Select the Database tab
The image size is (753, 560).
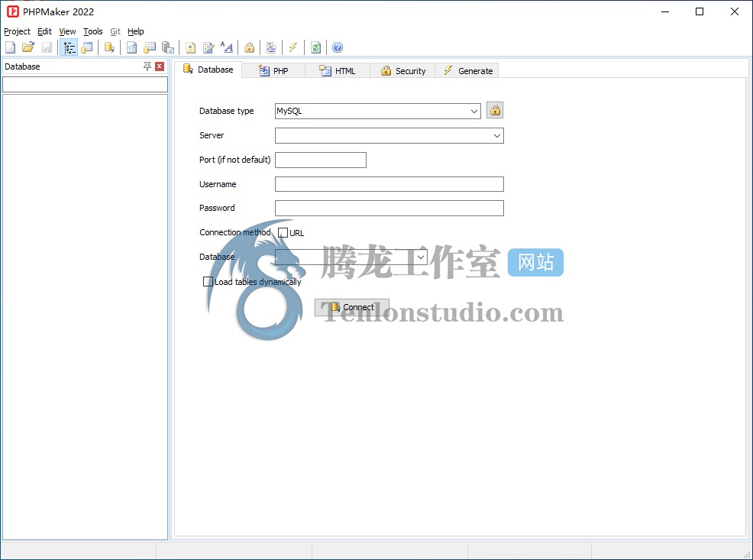[208, 70]
